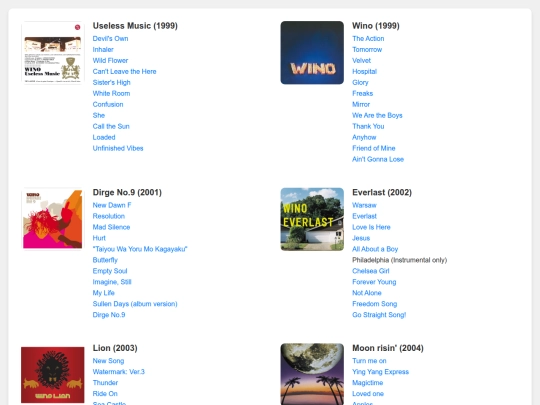
Task: Click the Everlast song link
Action: 364,216
